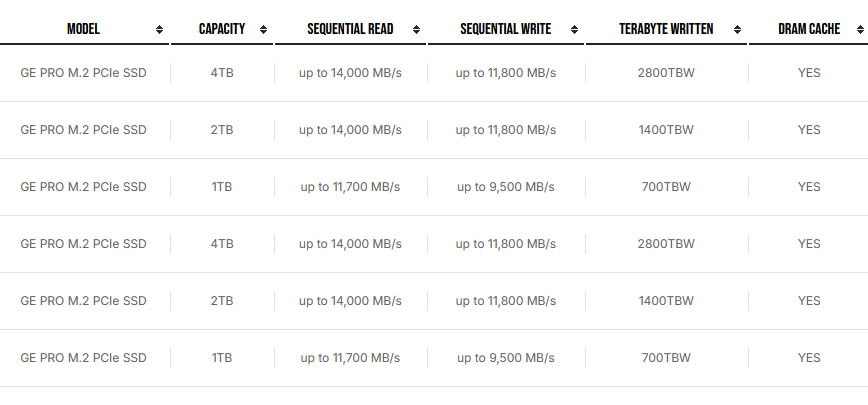Viewport: 868px width, 405px height.
Task: Click DRAM Cache sort arrows
Action: pos(861,30)
